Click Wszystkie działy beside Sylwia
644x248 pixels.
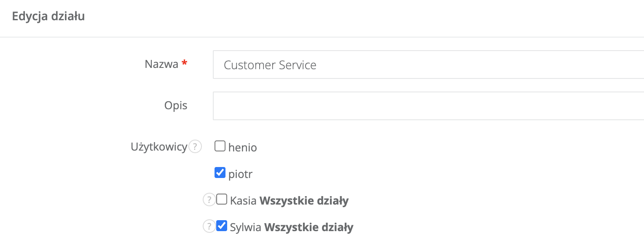click(309, 228)
